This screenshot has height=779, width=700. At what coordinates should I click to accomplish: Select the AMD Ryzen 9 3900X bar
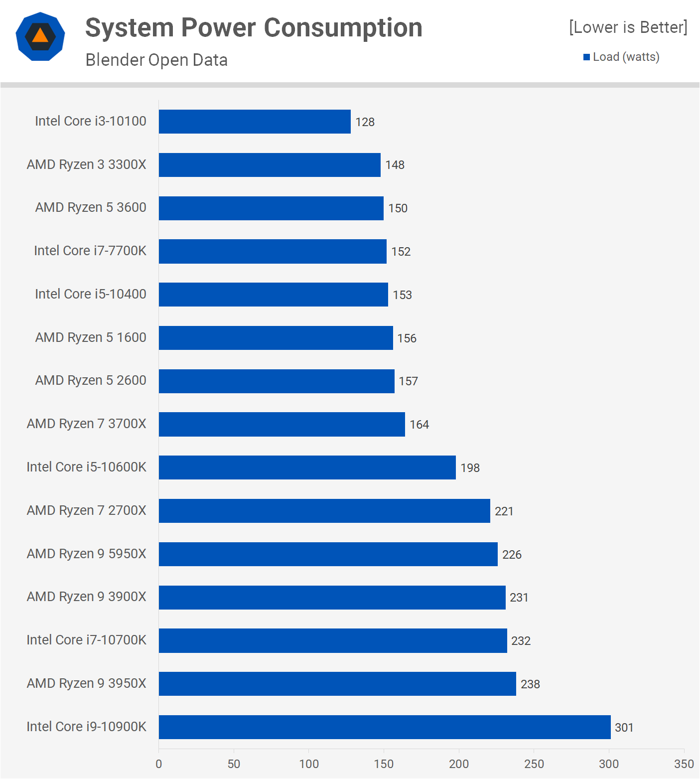(x=332, y=597)
